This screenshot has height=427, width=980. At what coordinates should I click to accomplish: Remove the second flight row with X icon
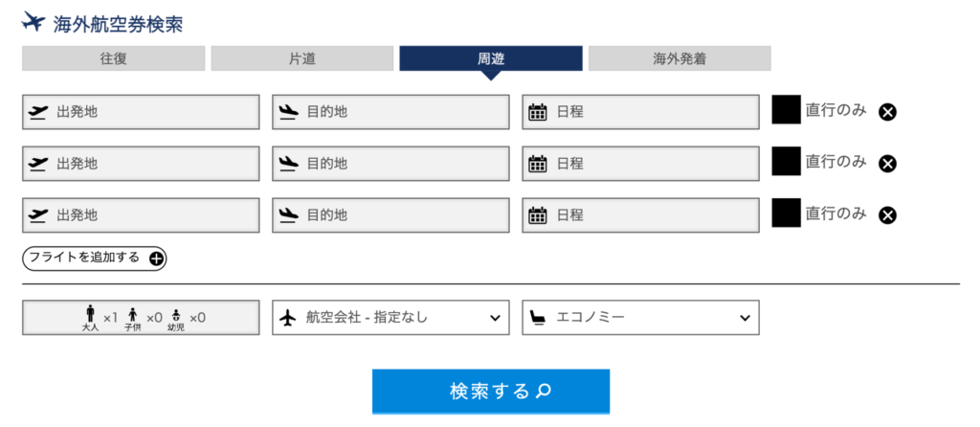[x=887, y=163]
